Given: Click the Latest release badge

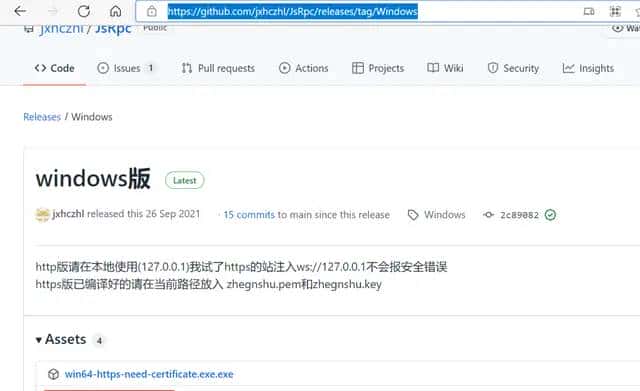Looking at the screenshot, I should pos(184,180).
